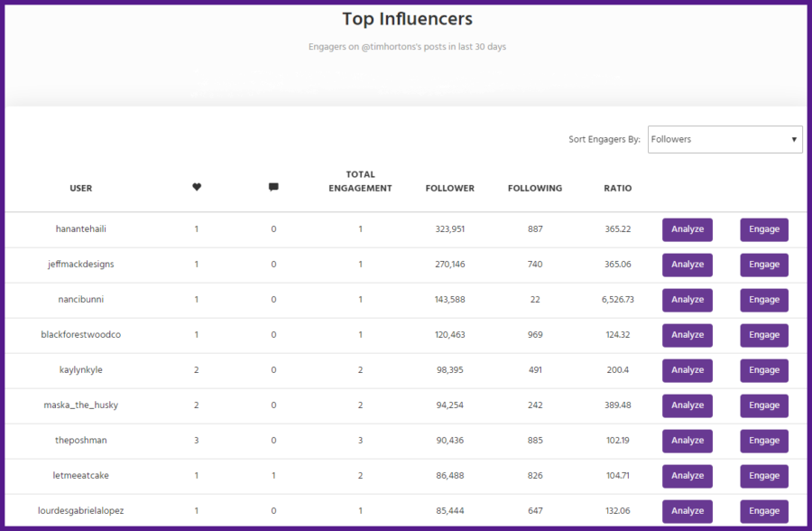812x531 pixels.
Task: Click Analyze for nancibunni
Action: 687,300
